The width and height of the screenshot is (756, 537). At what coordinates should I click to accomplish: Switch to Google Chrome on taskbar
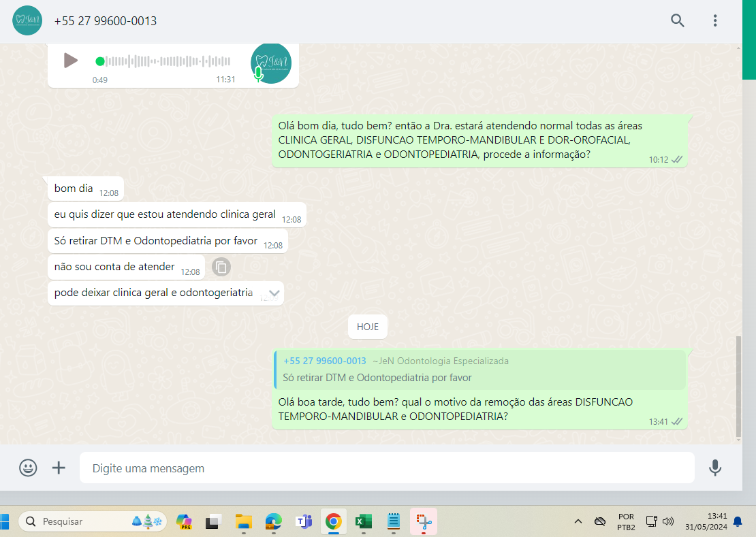point(334,521)
